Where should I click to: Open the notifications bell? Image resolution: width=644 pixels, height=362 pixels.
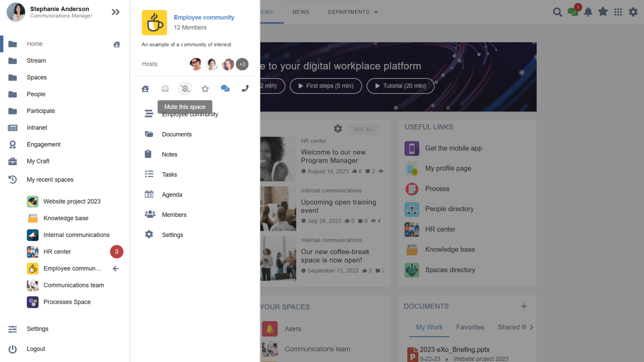[588, 12]
